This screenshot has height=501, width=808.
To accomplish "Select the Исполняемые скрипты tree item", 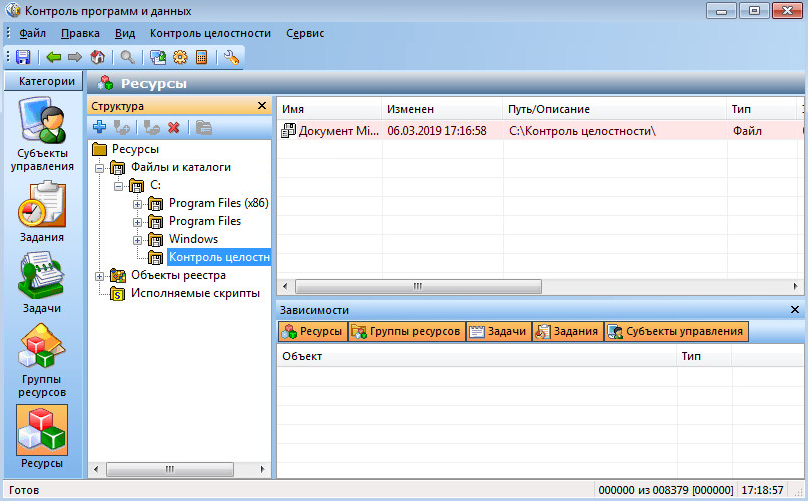I will click(195, 293).
